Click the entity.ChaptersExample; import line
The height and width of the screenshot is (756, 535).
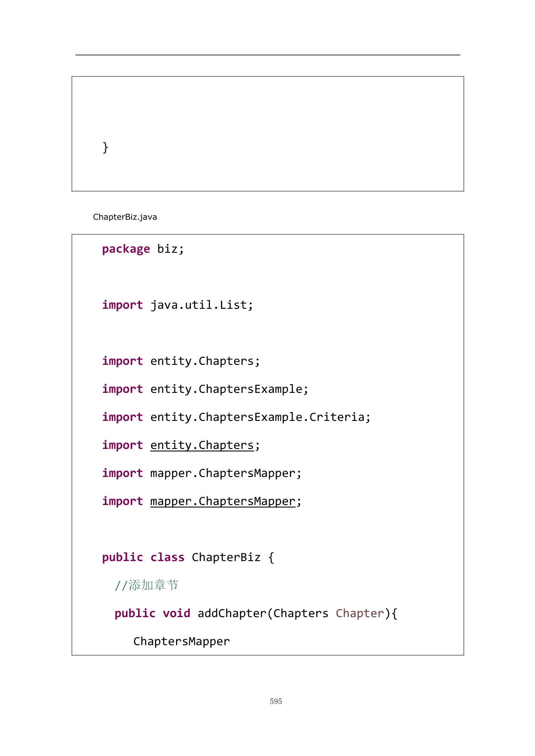pos(229,389)
